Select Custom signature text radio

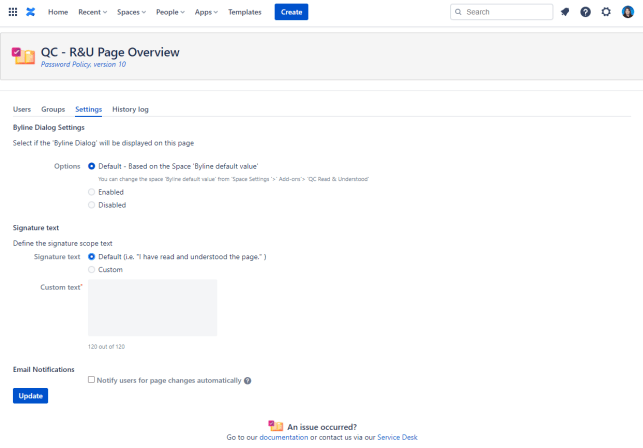pos(91,270)
